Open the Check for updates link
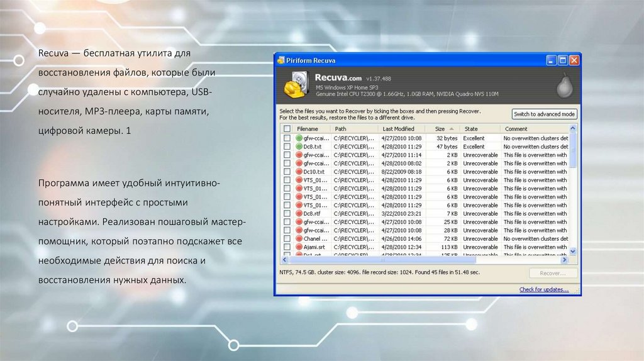The image size is (644, 361). [x=544, y=289]
